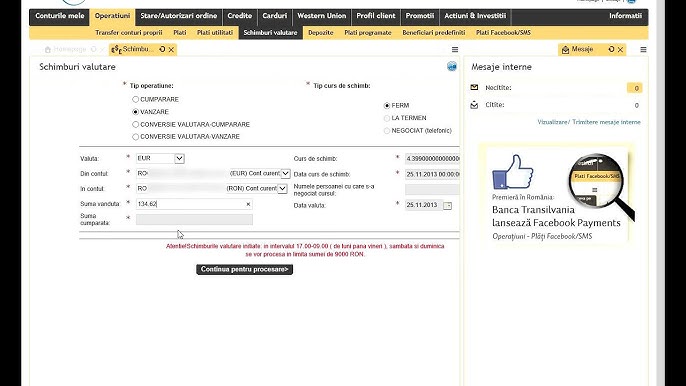Click the help icon in Schimburi valutare
Screen dimensions: 686x386
tap(452, 67)
